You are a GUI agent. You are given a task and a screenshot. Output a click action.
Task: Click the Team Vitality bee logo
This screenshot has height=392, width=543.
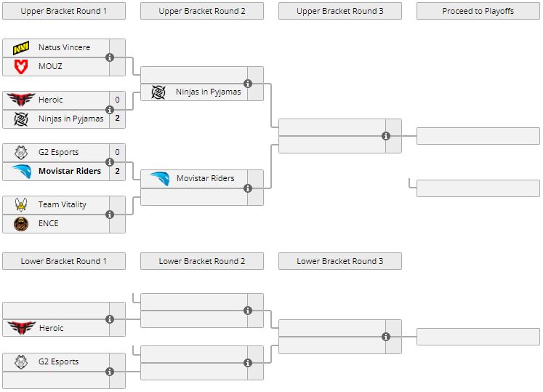[20, 205]
